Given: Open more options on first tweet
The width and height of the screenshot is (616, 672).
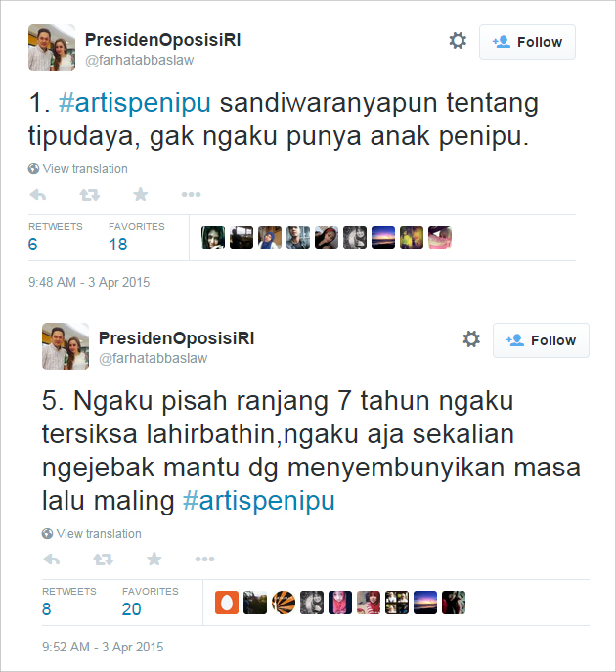Looking at the screenshot, I should (191, 194).
